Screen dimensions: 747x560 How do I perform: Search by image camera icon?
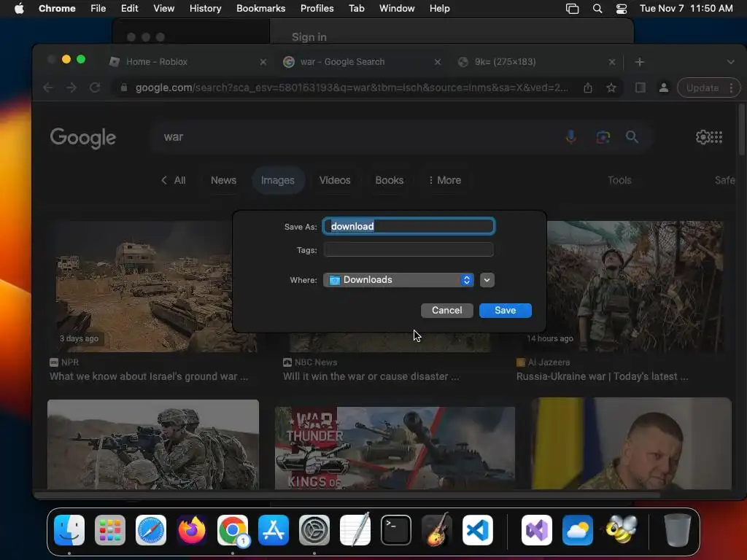[603, 137]
